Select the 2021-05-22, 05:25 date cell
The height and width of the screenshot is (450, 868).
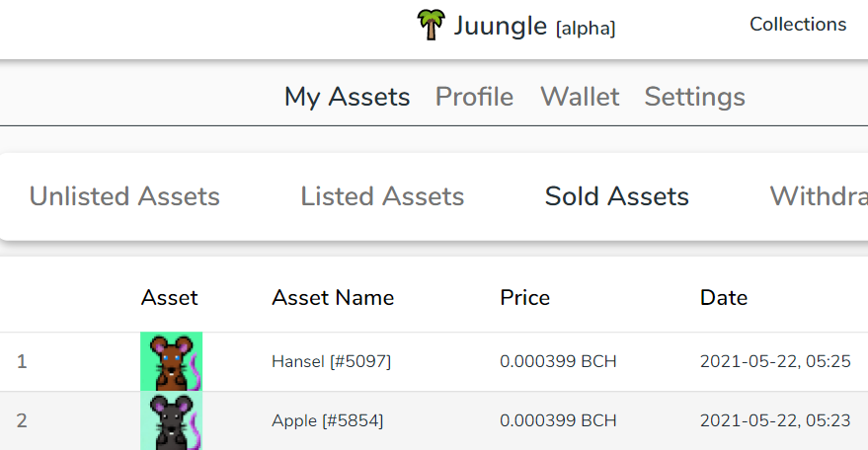775,361
